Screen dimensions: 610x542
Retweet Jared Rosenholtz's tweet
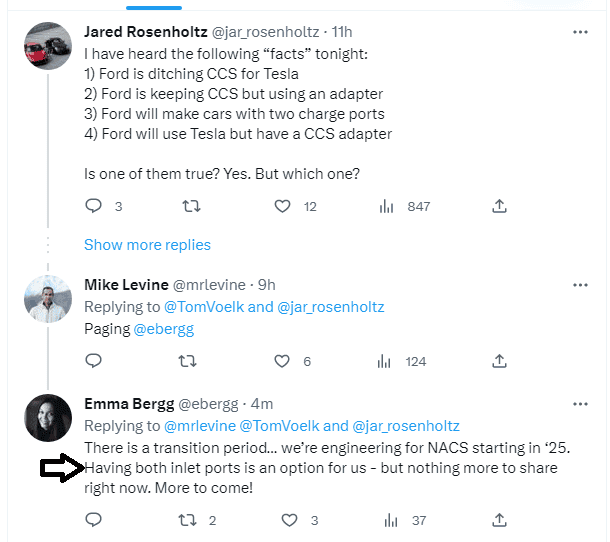click(x=188, y=206)
